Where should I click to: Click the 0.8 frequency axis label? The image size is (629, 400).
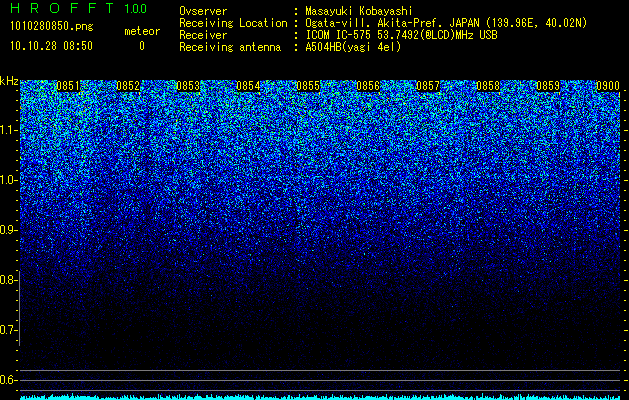[8, 280]
